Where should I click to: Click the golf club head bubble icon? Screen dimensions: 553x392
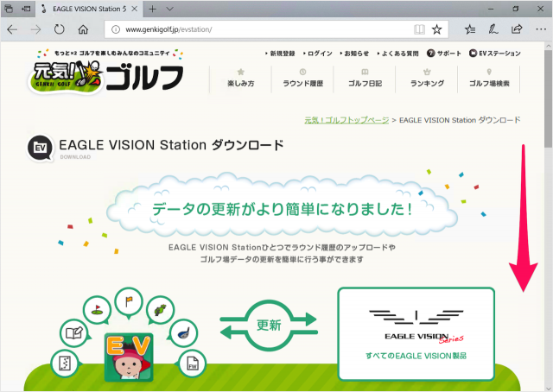183,332
